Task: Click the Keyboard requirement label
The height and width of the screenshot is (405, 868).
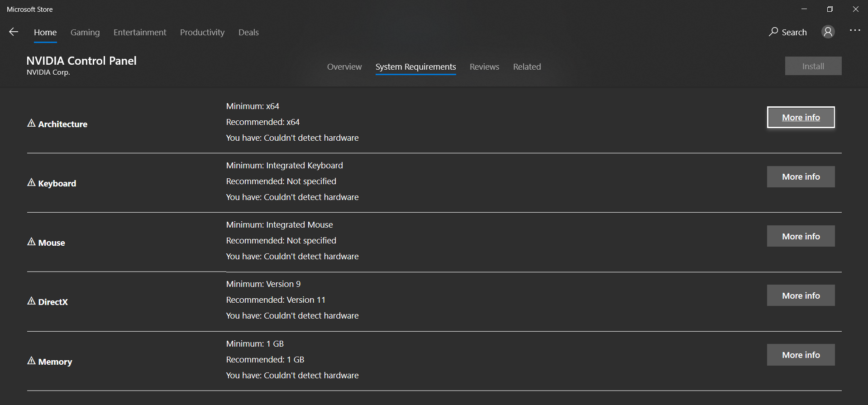Action: [x=57, y=183]
